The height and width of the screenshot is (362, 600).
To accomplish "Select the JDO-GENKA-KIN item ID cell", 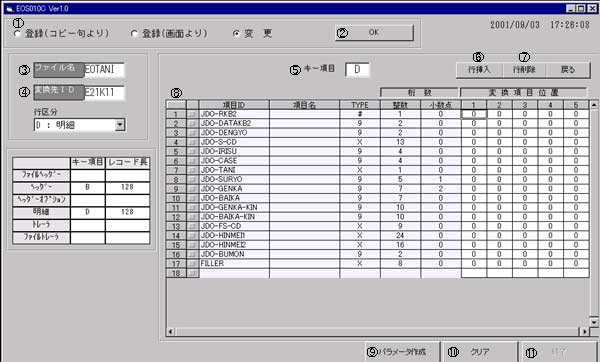I will [234, 207].
